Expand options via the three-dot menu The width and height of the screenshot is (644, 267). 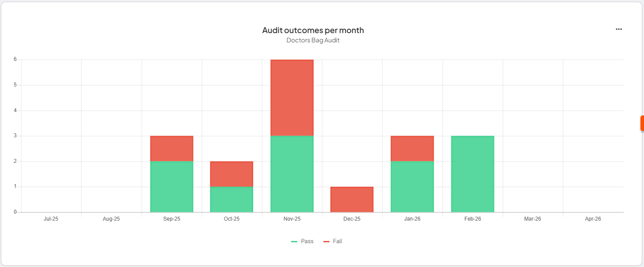[618, 29]
